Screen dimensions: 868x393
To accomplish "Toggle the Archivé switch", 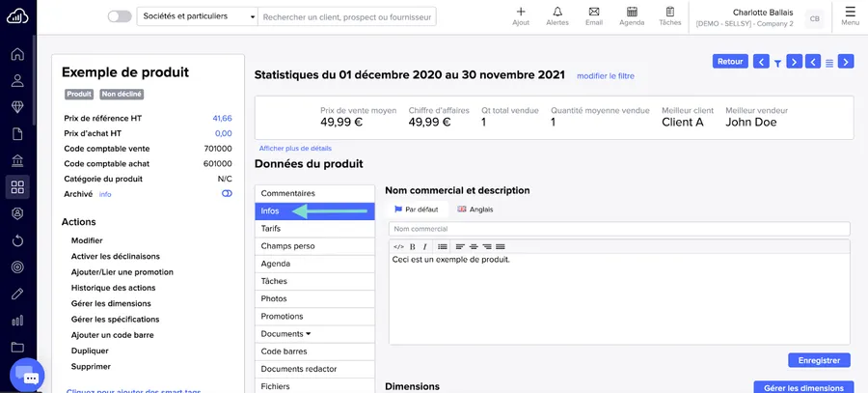I will [x=227, y=194].
